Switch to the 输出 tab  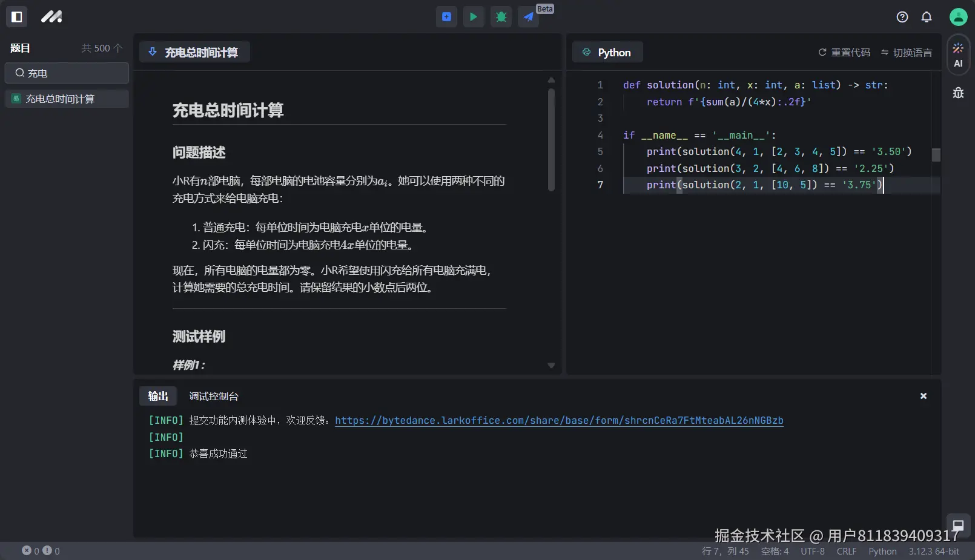(158, 396)
